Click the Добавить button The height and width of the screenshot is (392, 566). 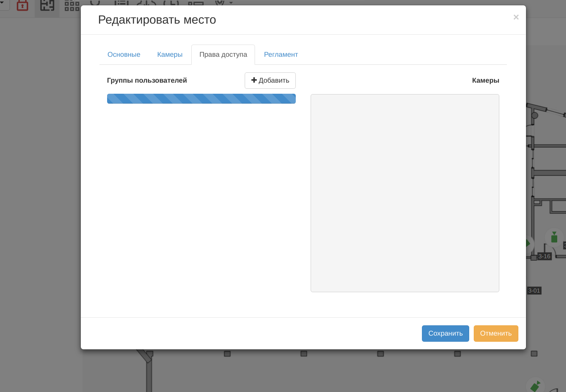270,80
